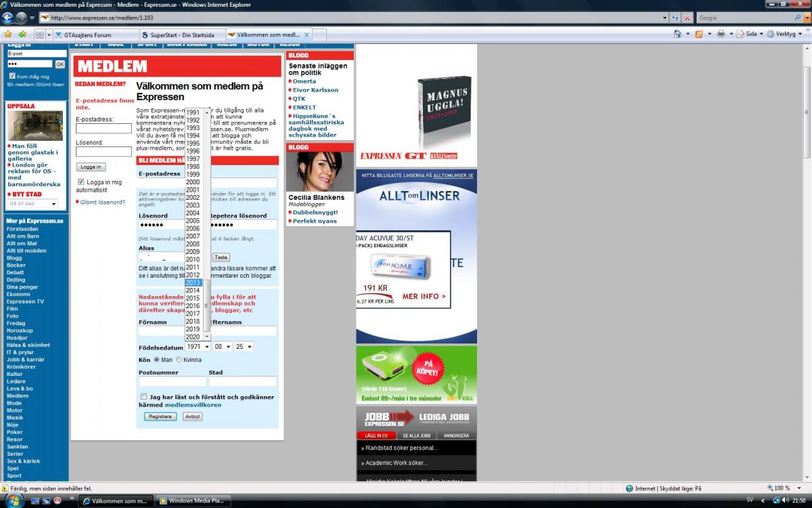Click in the address bar URL
812x508 pixels.
352,18
